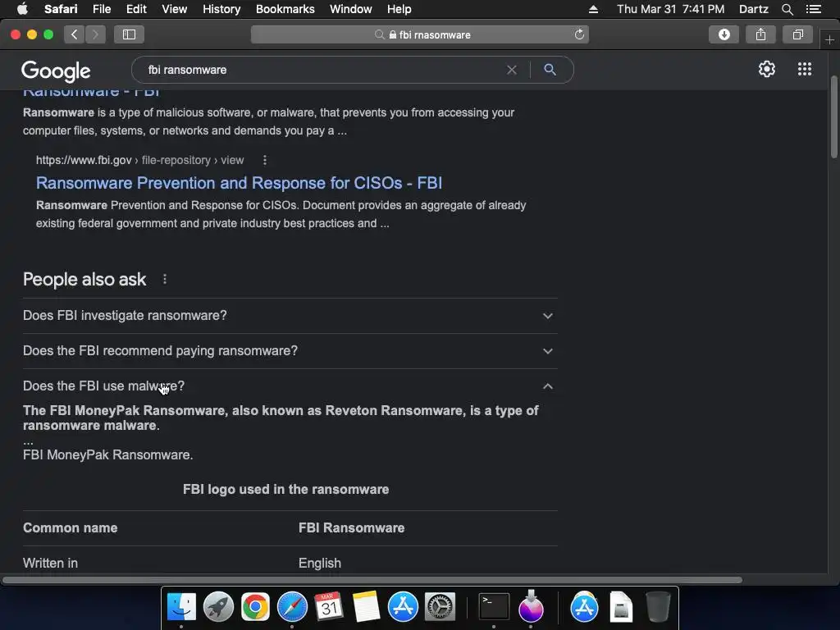The height and width of the screenshot is (630, 840).
Task: Go back with Safari's back arrow
Action: 75,34
